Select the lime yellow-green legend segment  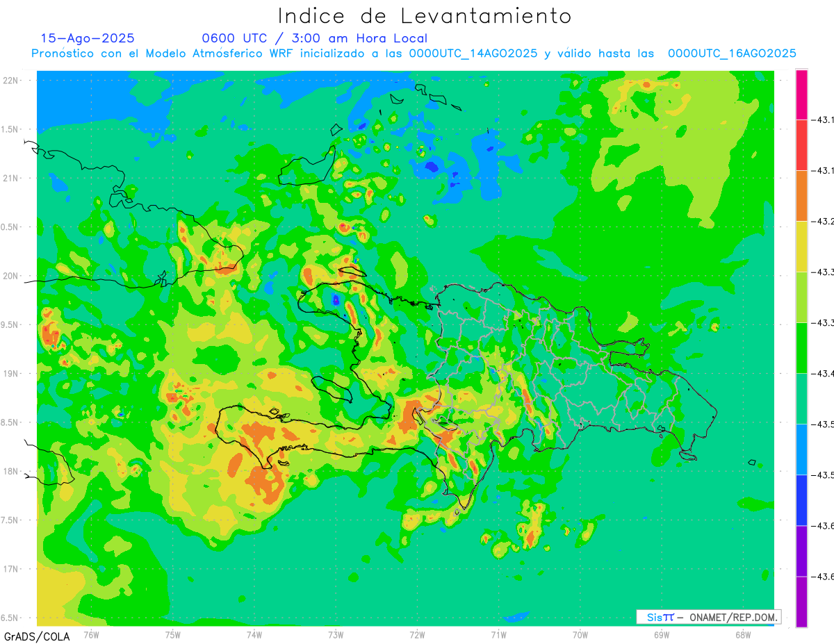pyautogui.click(x=801, y=297)
